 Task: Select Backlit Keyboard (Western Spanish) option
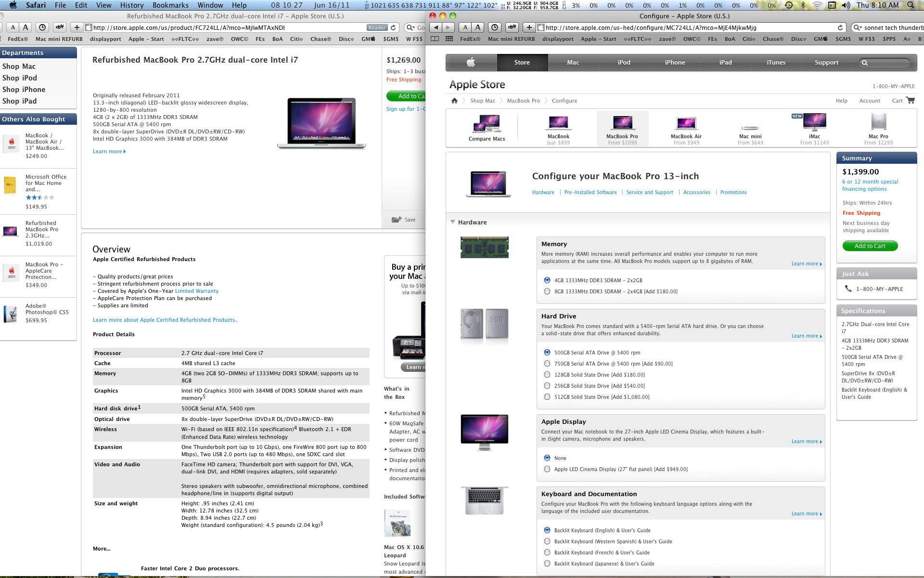click(547, 541)
